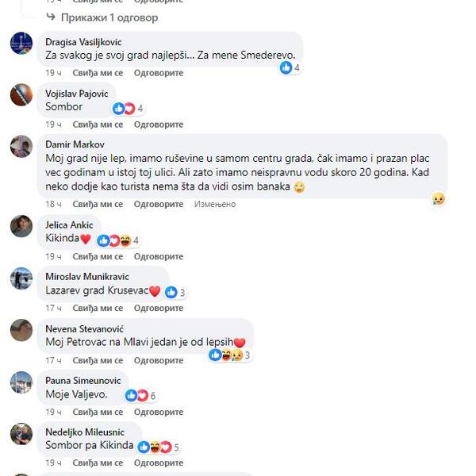Click sad reaction icon on Damir Markov's comment
Viewport: 476px width, 476px height.
[438, 199]
